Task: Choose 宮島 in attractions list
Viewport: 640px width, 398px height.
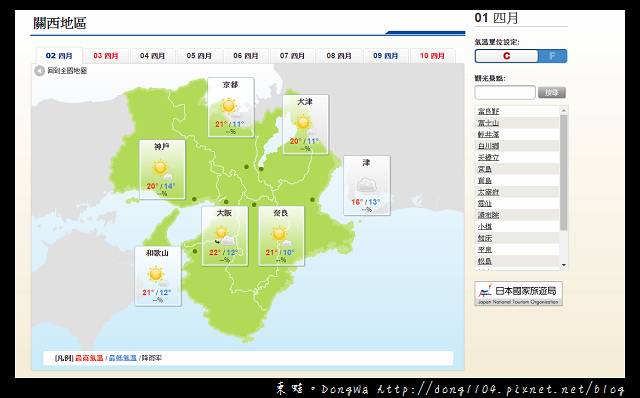Action: 484,169
